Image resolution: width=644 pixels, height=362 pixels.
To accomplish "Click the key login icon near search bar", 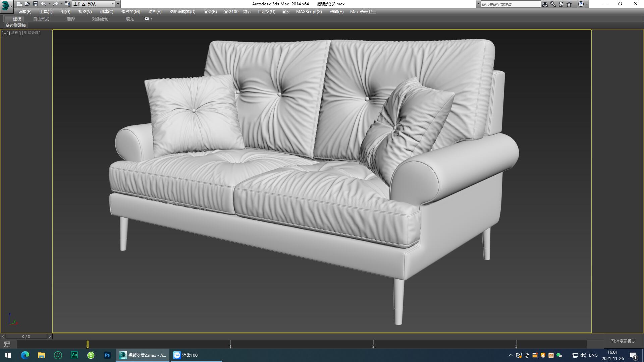I will (x=553, y=4).
